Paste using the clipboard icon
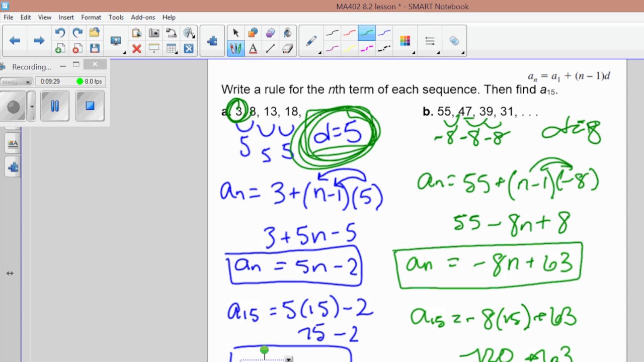 136,33
